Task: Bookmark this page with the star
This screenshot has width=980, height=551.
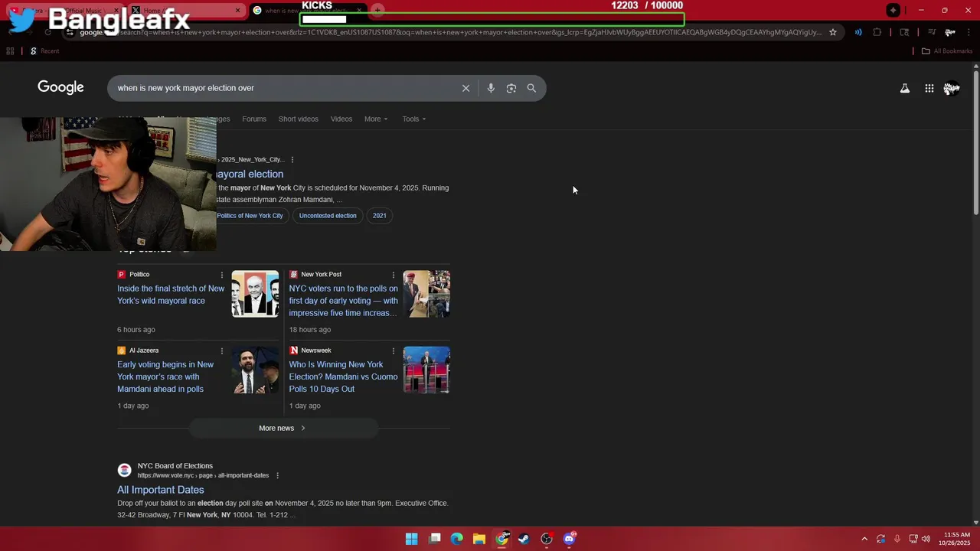Action: coord(833,32)
